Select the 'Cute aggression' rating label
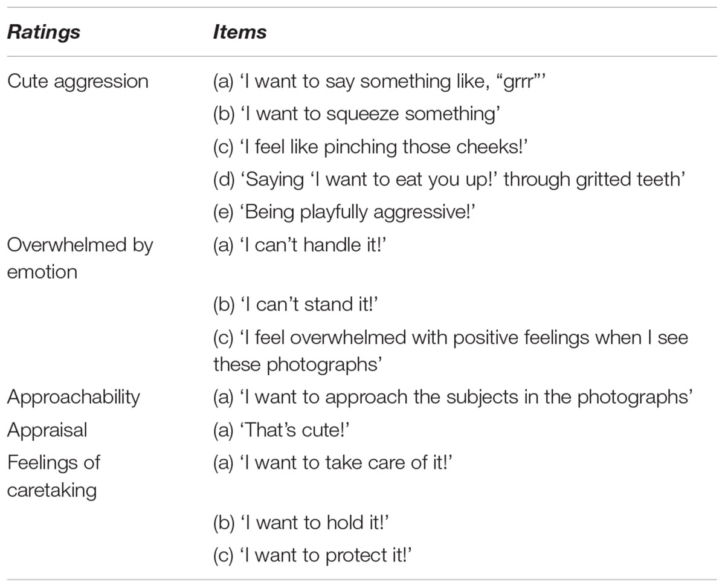Viewport: 725px width, 588px height. pos(77,81)
